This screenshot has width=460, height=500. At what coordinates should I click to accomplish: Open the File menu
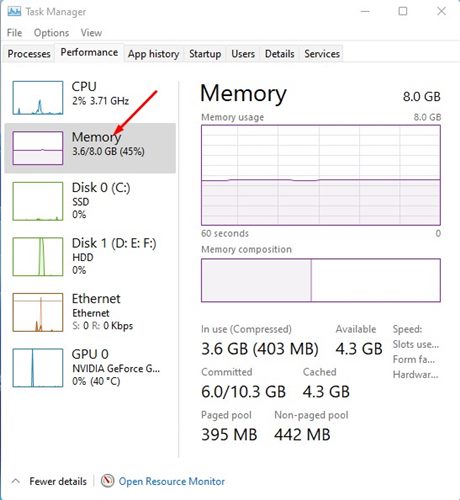tap(14, 33)
